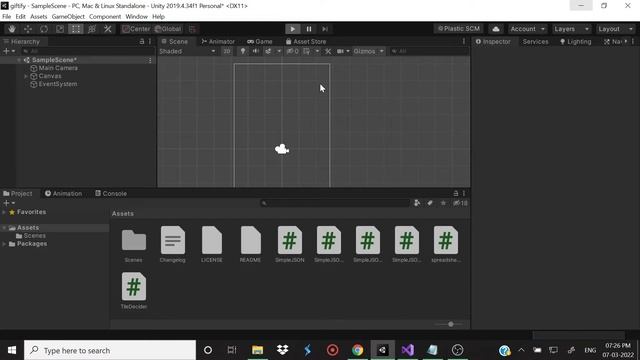Save search to favorites star
This screenshot has width=640, height=360.
pyautogui.click(x=443, y=203)
